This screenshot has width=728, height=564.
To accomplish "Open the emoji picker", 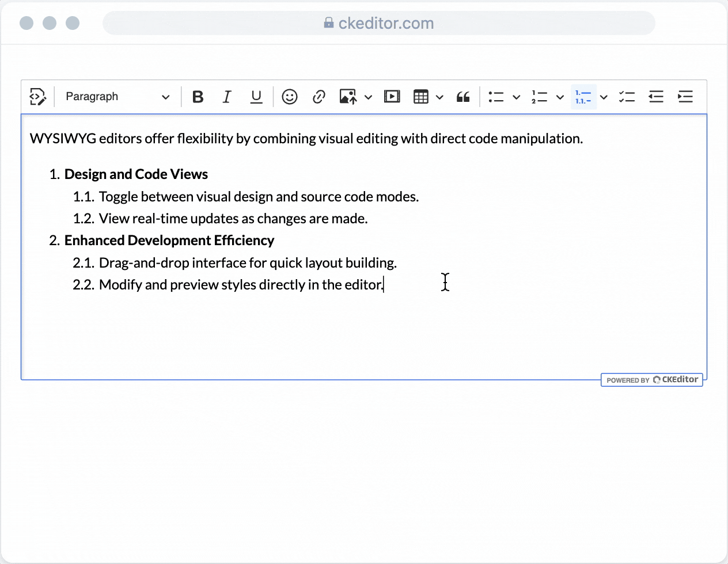I will 289,97.
